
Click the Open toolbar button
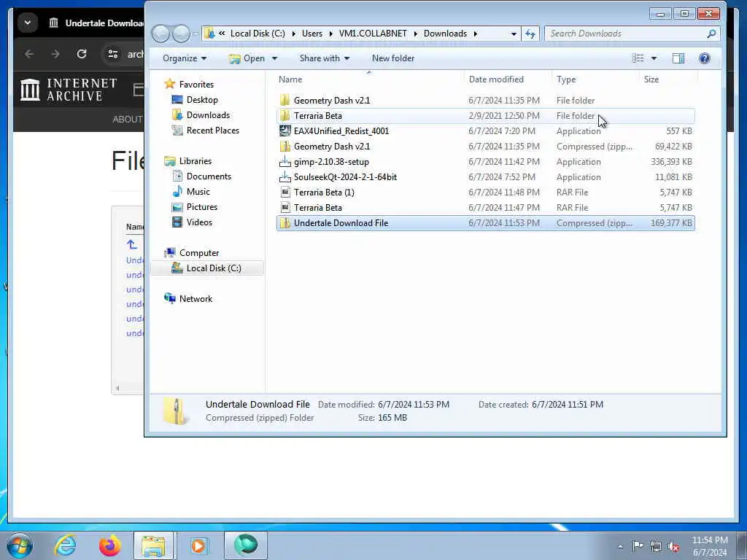247,58
